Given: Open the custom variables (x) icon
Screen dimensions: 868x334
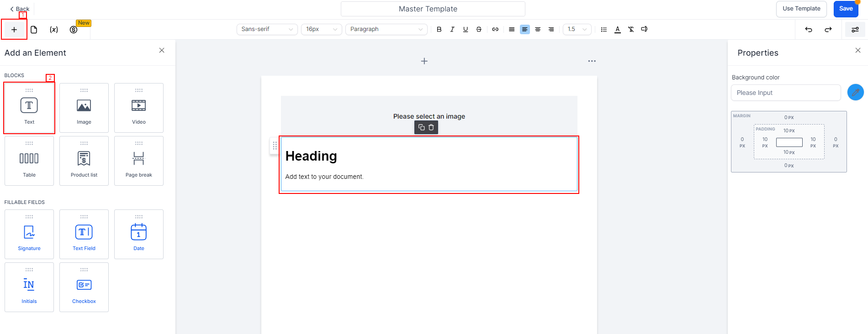Looking at the screenshot, I should coord(54,30).
